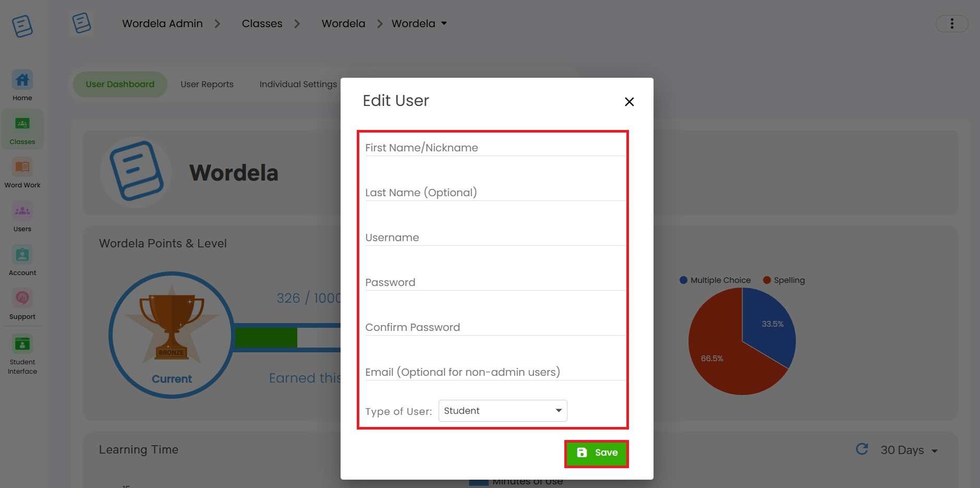
Task: Focus the First Name/Nickname field
Action: pyautogui.click(x=495, y=148)
